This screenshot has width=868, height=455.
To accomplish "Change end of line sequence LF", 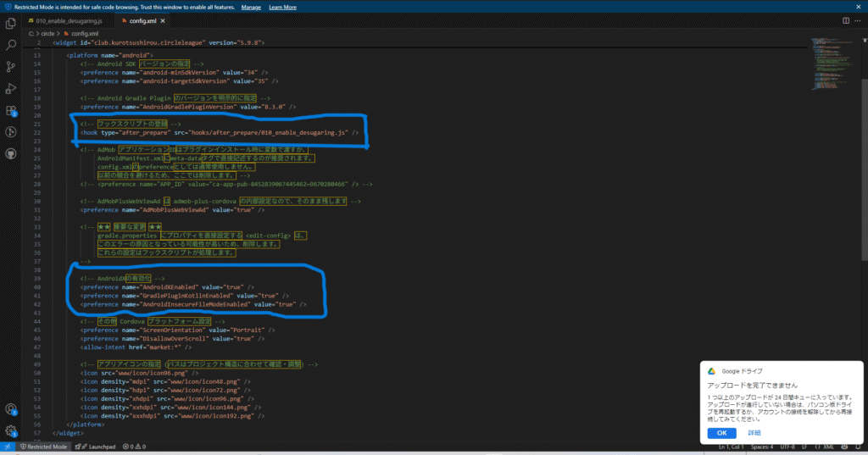I will coord(804,447).
